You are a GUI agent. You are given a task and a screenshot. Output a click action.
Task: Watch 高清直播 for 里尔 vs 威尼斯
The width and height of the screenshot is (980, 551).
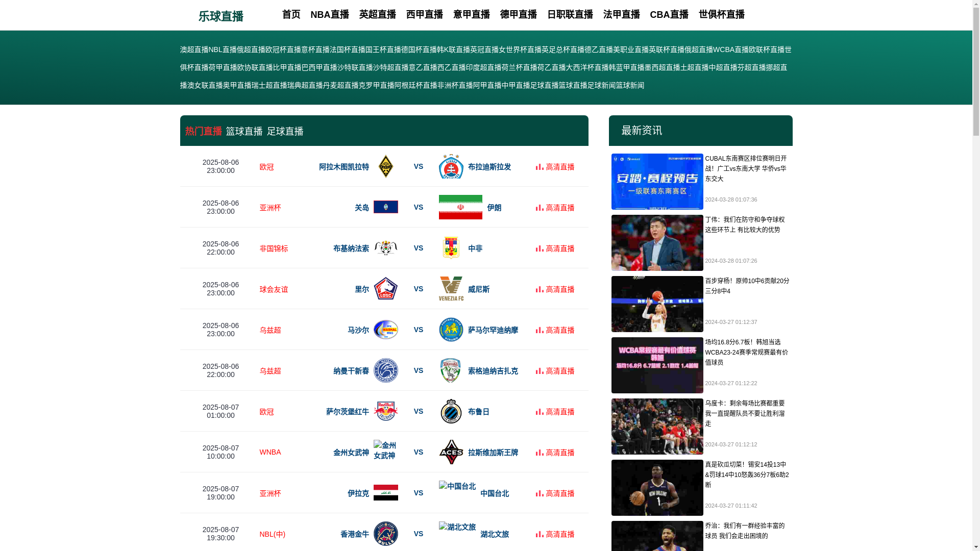point(555,289)
